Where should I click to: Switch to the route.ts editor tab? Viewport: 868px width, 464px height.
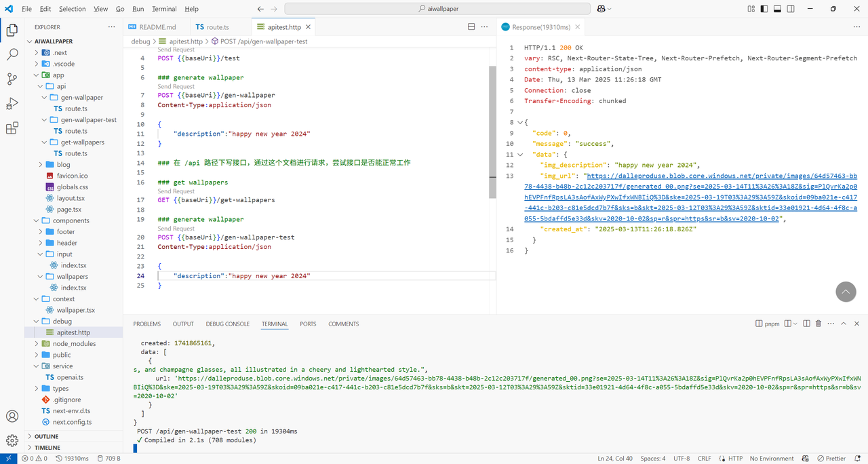217,27
